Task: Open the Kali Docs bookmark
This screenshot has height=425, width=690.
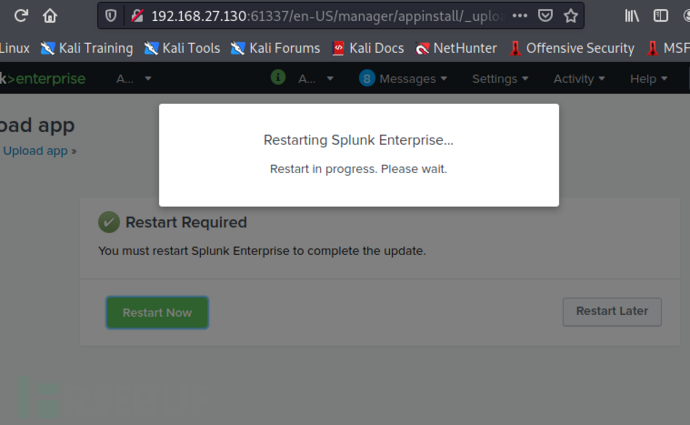Action: pyautogui.click(x=368, y=48)
